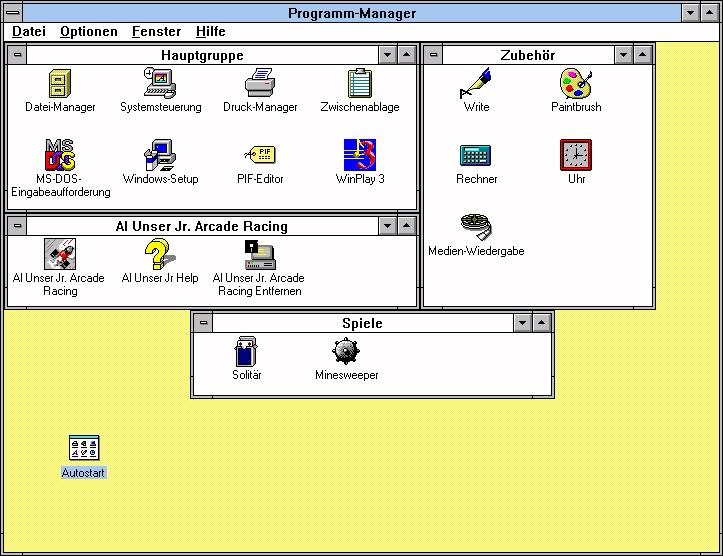This screenshot has height=556, width=723.
Task: Select the Minesweeper mine icon
Action: [346, 352]
